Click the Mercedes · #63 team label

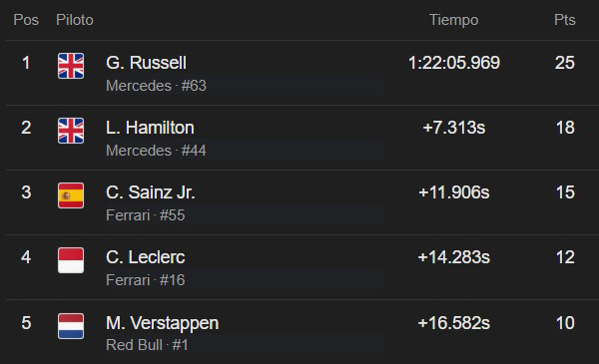click(x=156, y=86)
